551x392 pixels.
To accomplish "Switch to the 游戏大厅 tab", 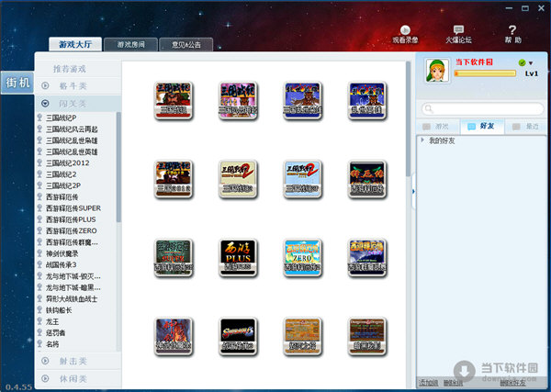I will 75,44.
